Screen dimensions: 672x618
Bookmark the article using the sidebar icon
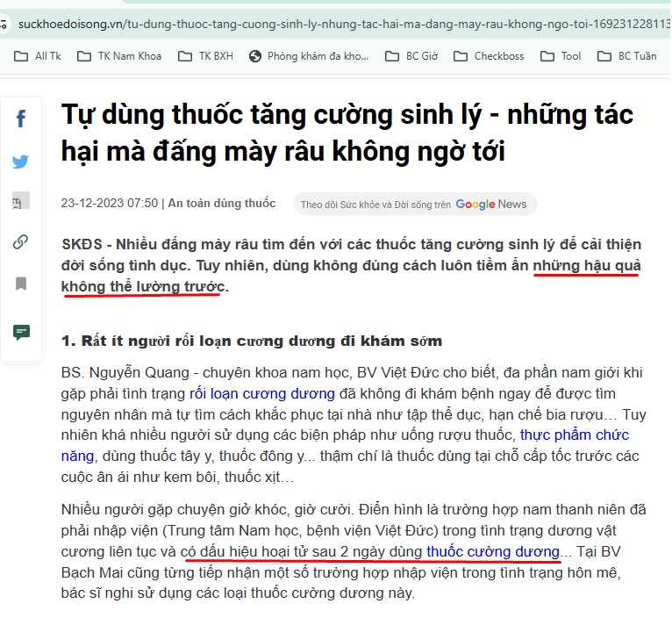pos(21,284)
